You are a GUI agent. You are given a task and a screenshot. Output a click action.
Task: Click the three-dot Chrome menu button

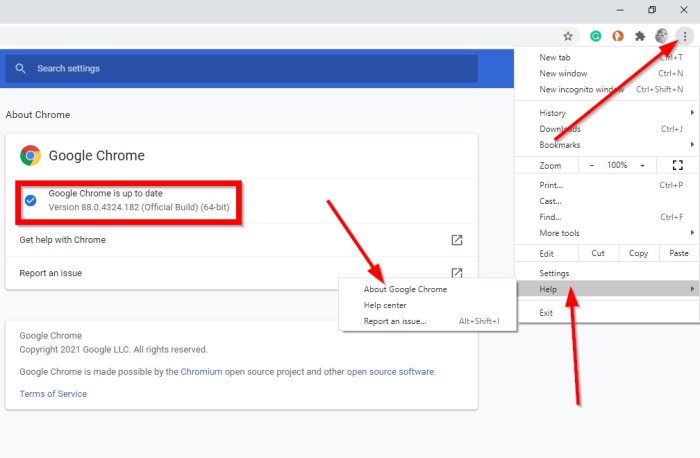click(x=685, y=36)
